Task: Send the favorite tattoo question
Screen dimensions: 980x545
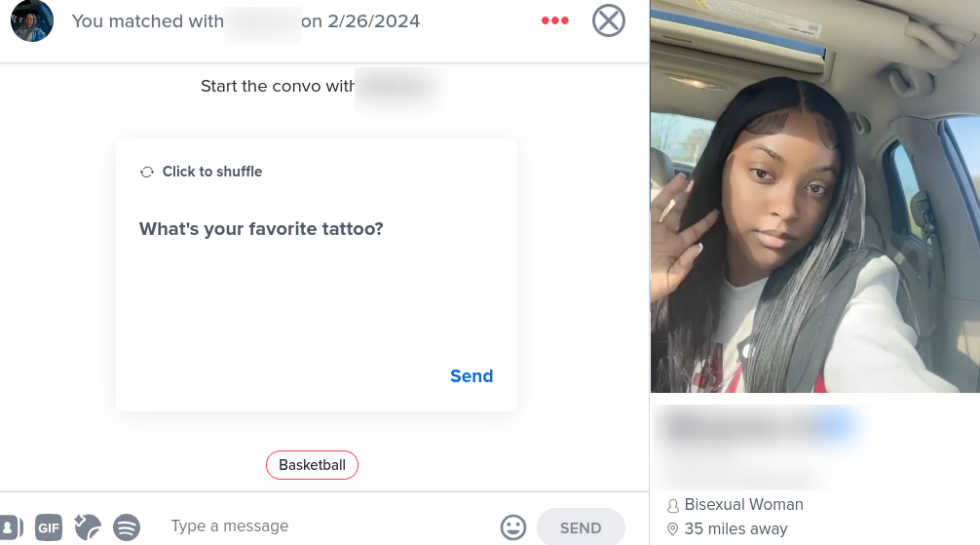Action: 471,376
